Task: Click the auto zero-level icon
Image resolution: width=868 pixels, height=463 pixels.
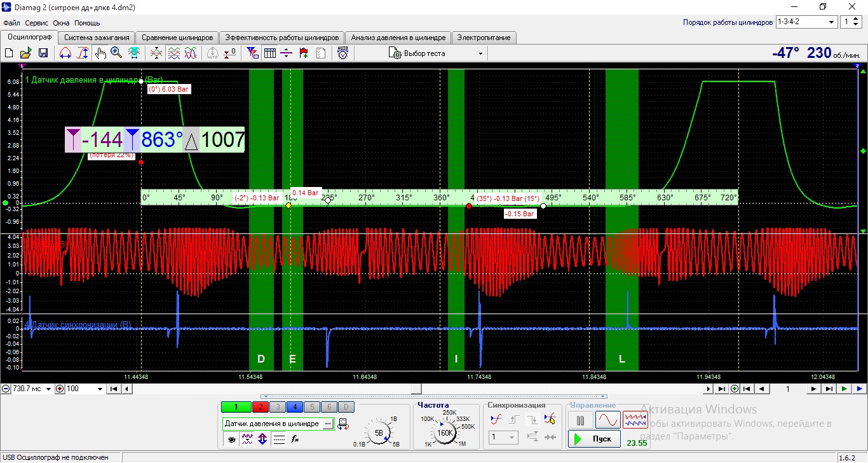Action: click(x=213, y=53)
